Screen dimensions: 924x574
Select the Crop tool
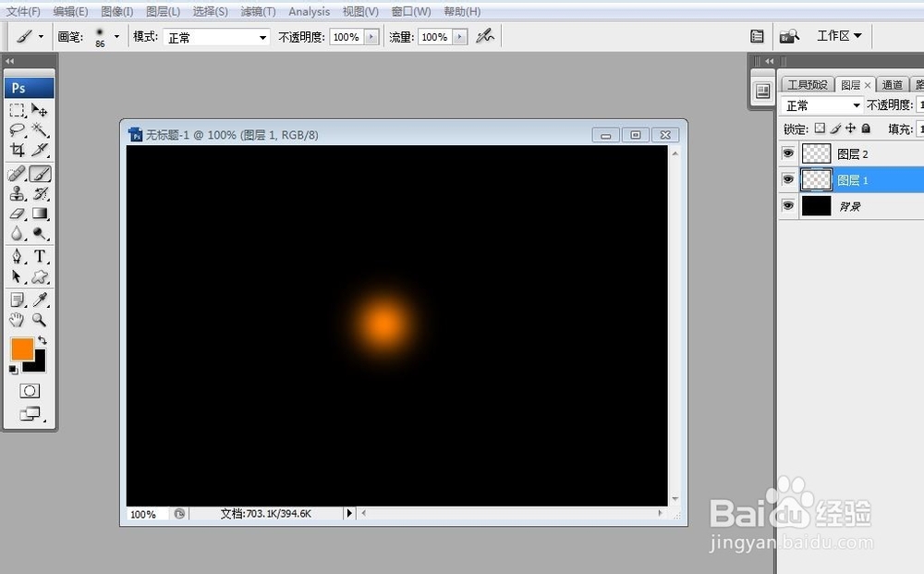17,150
